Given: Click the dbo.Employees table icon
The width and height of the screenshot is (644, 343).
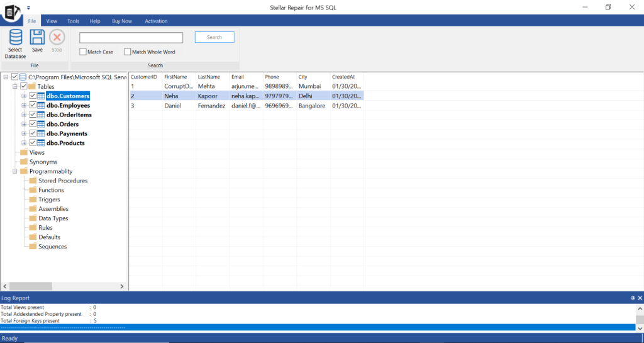Looking at the screenshot, I should click(x=41, y=105).
